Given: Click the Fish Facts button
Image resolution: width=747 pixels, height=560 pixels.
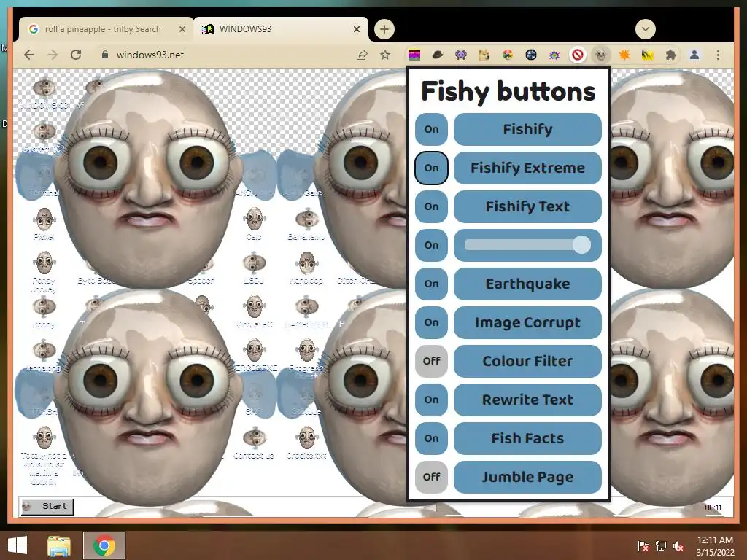Looking at the screenshot, I should [x=527, y=438].
